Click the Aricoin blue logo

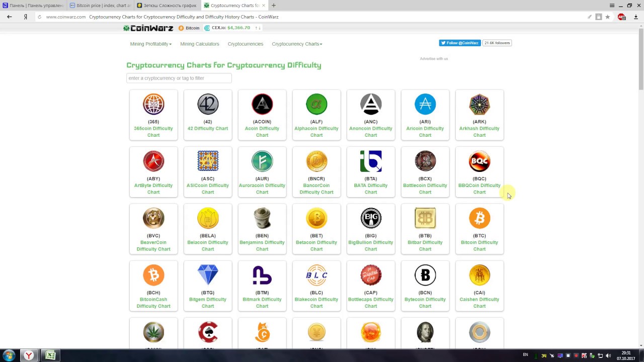click(x=425, y=105)
